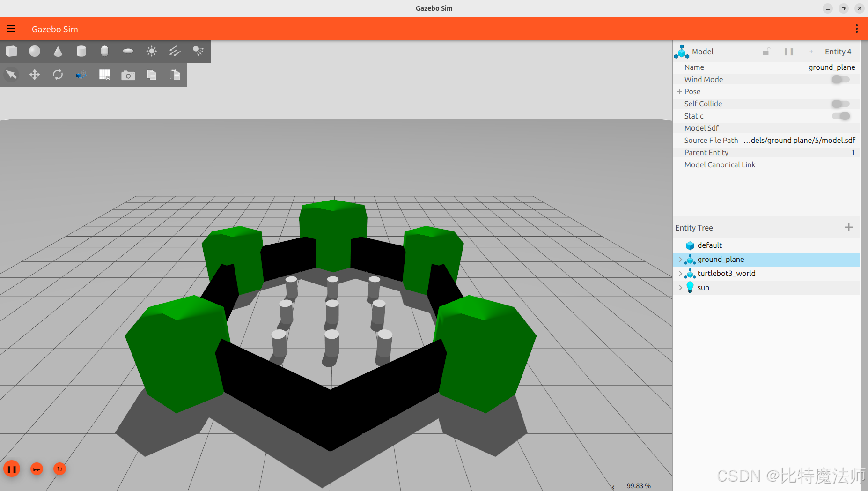Select sun in Entity Tree
Screen dimensions: 868x491
click(x=766, y=287)
